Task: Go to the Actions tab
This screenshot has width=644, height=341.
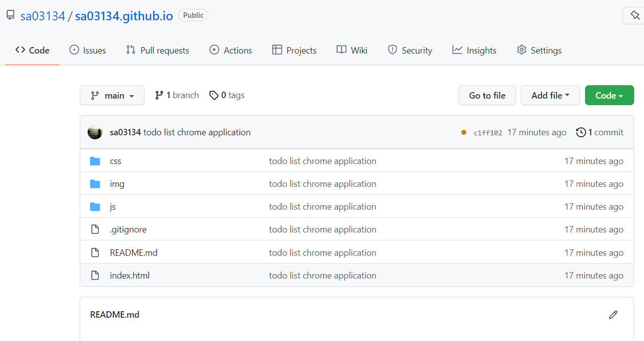Action: click(231, 50)
